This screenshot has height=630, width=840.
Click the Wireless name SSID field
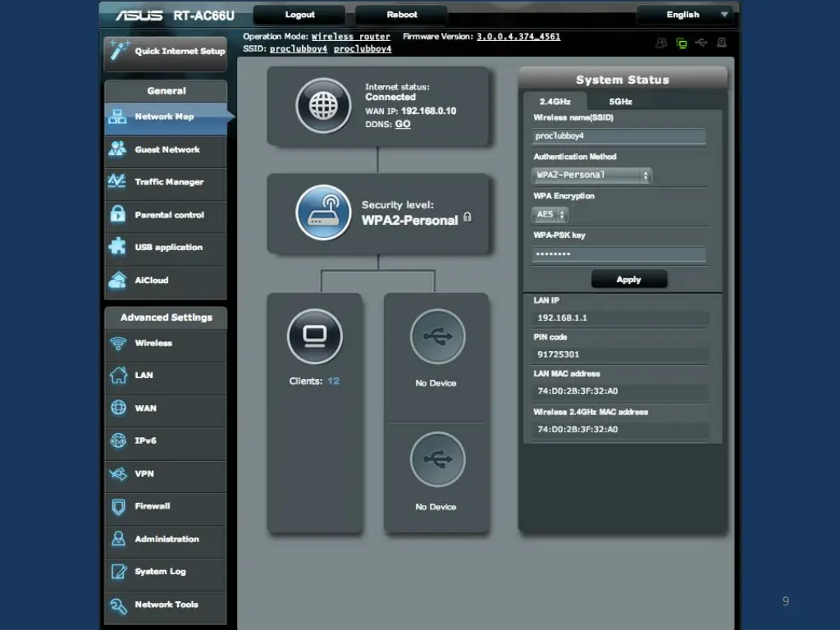(619, 136)
